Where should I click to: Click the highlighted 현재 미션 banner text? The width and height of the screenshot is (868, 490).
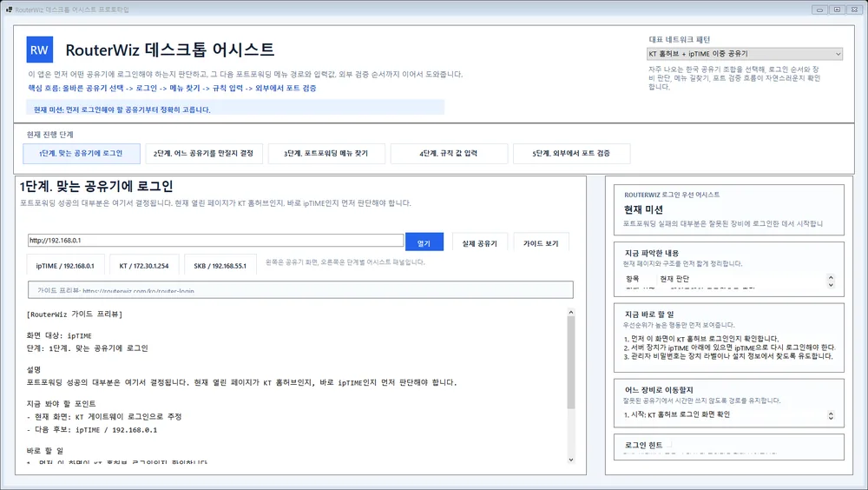(122, 109)
